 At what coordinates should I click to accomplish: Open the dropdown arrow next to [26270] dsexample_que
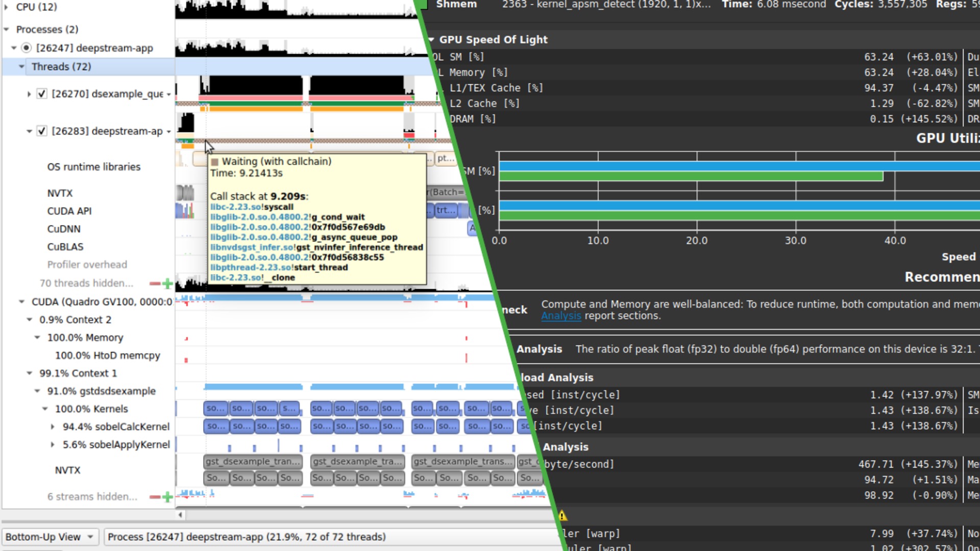coord(168,94)
